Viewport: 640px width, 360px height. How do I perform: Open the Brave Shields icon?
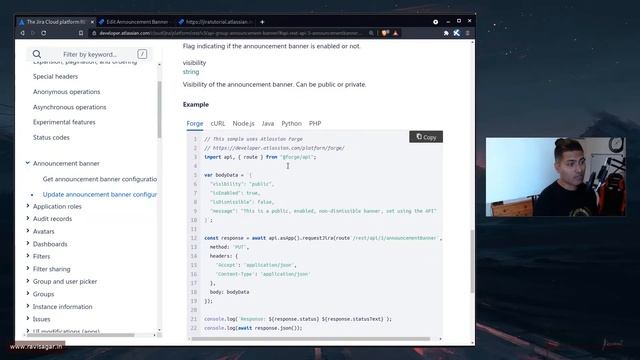click(385, 33)
